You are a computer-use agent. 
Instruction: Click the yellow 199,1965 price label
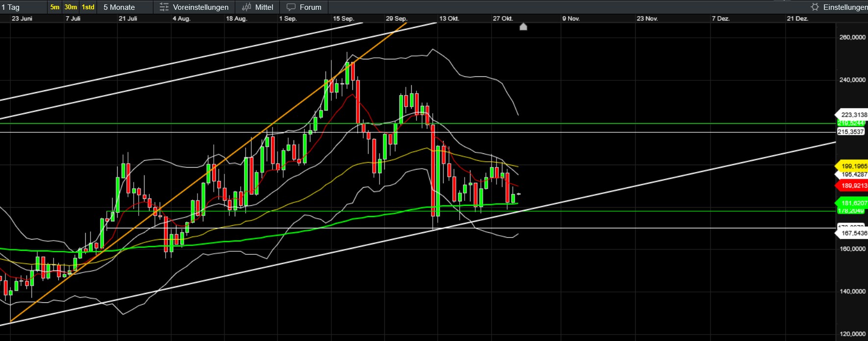[x=853, y=166]
